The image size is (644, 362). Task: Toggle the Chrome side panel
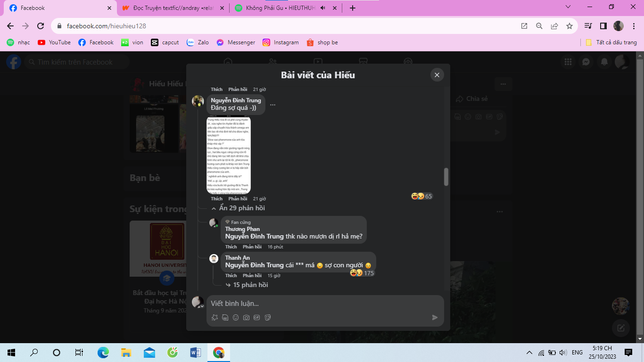click(x=603, y=26)
